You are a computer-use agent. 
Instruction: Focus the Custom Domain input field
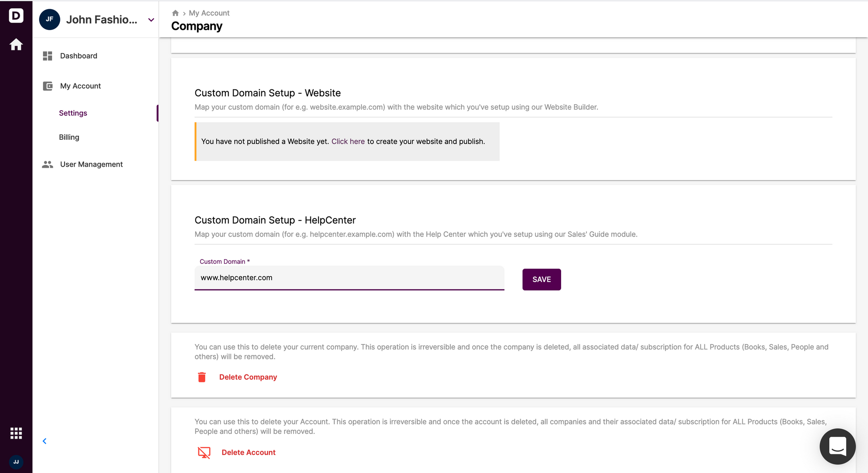click(x=349, y=278)
